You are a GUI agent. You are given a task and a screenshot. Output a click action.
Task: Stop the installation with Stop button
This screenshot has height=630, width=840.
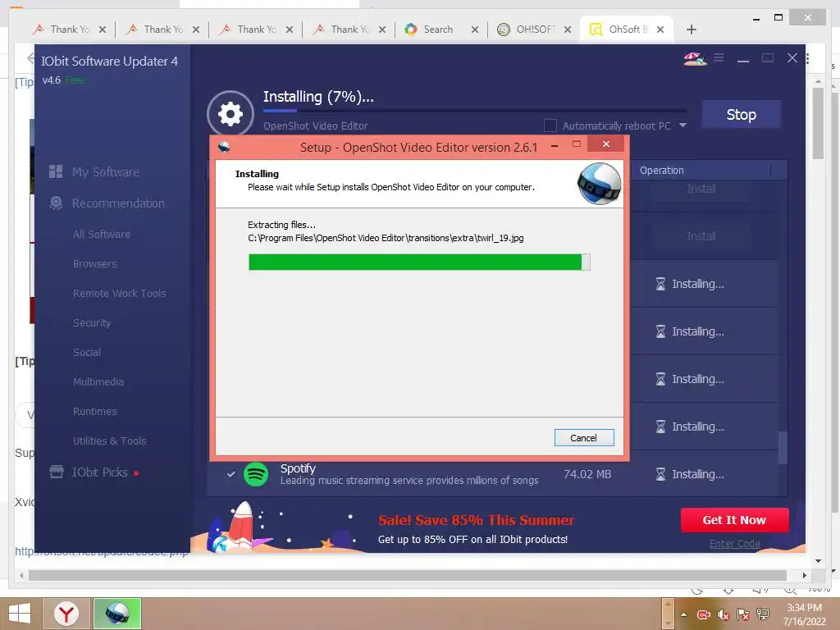click(x=742, y=114)
